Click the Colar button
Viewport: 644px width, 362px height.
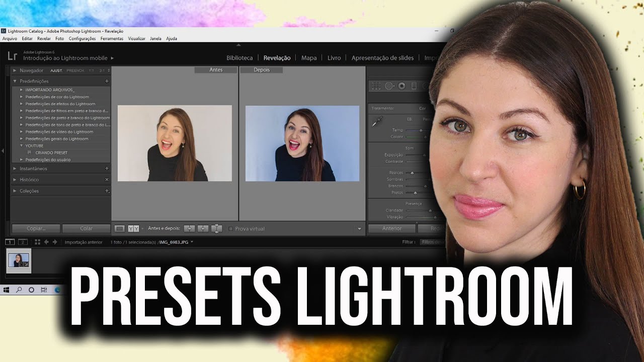(86, 228)
